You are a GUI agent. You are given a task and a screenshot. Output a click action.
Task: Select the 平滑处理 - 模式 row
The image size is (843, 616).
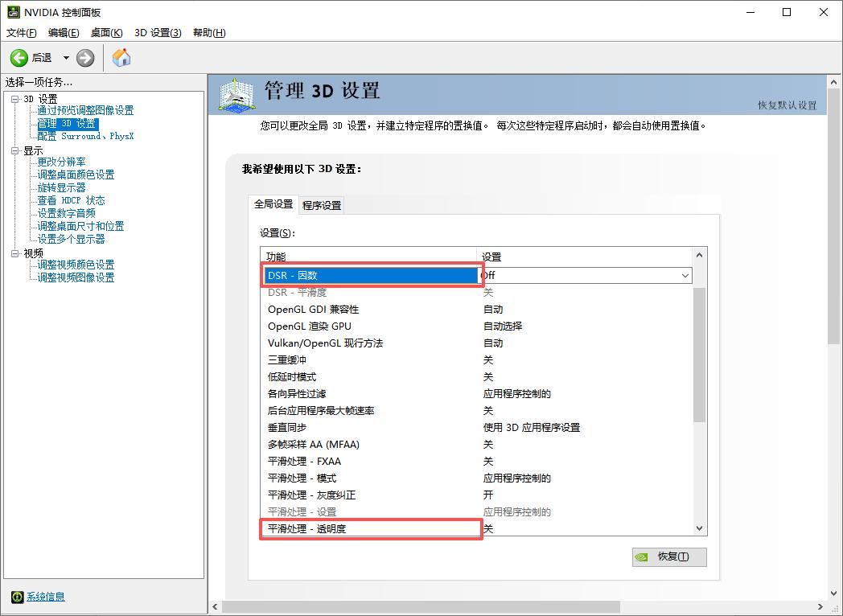pyautogui.click(x=478, y=478)
